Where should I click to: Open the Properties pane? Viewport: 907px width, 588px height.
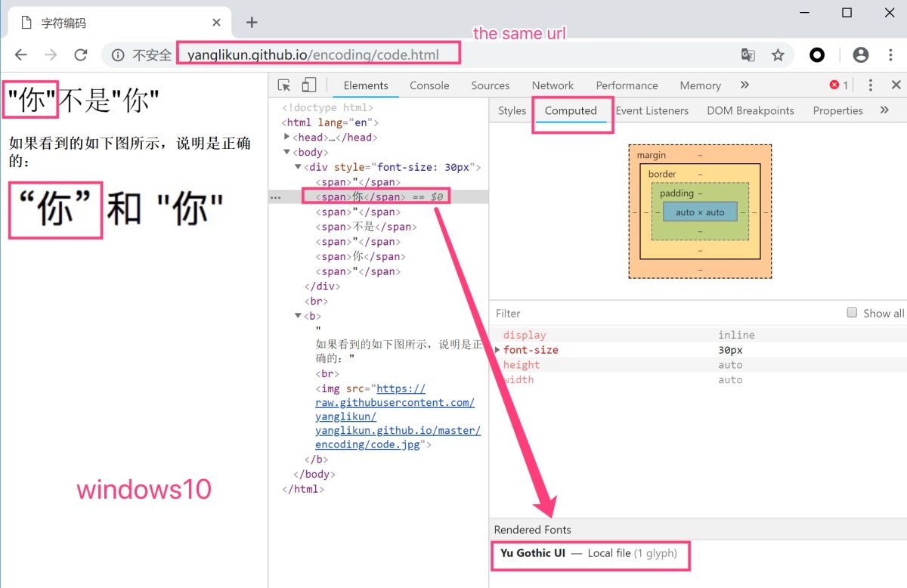(837, 110)
